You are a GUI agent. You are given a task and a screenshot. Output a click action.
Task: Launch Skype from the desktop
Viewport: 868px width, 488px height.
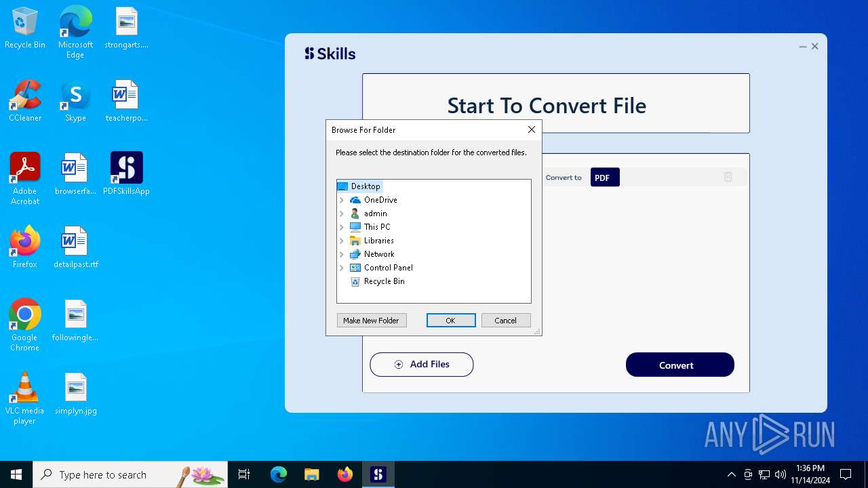pos(75,101)
